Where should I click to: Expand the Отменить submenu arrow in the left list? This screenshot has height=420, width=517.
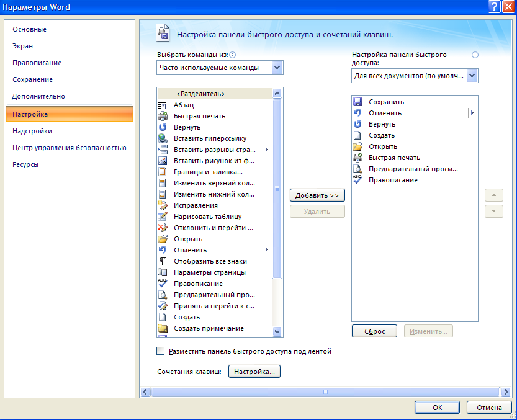click(266, 250)
